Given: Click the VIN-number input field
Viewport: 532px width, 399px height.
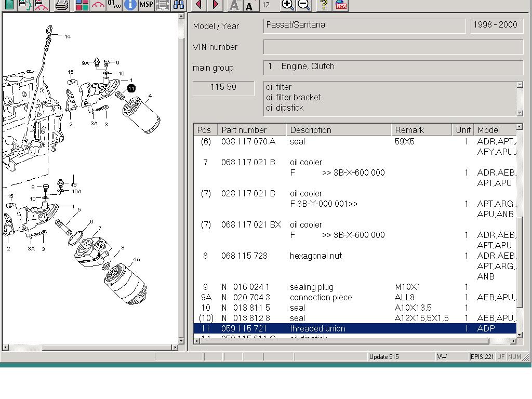Looking at the screenshot, I should pyautogui.click(x=393, y=47).
